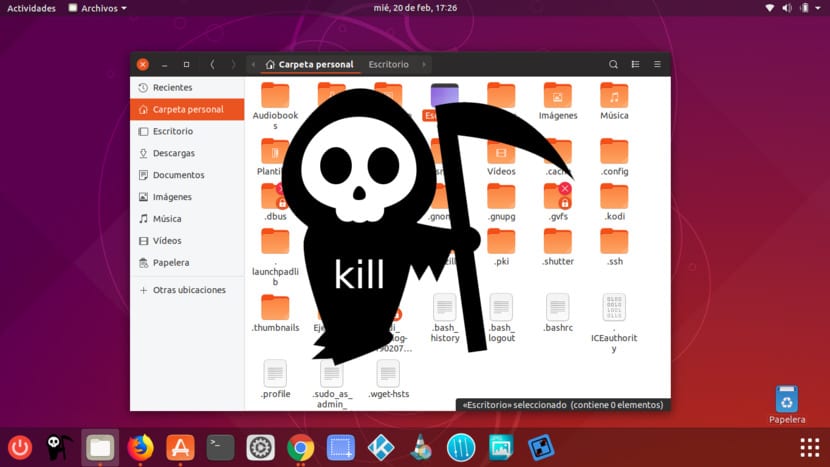
Task: Toggle list view in file manager header
Action: (x=635, y=64)
